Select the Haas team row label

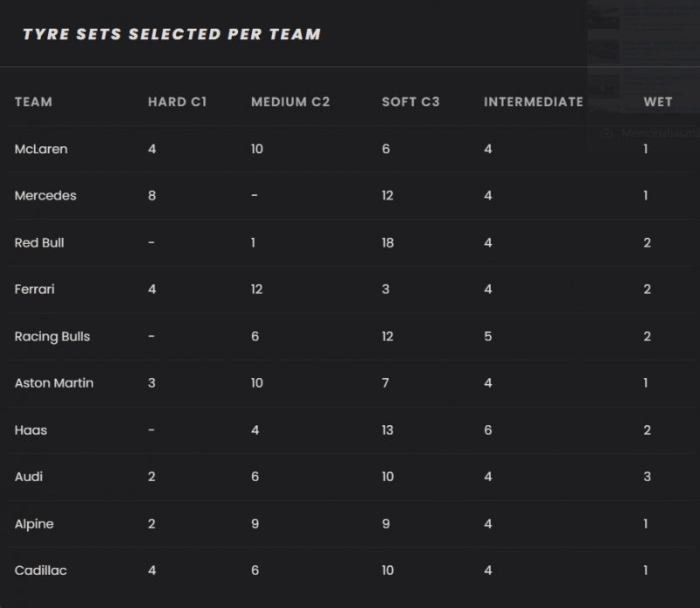pyautogui.click(x=31, y=430)
